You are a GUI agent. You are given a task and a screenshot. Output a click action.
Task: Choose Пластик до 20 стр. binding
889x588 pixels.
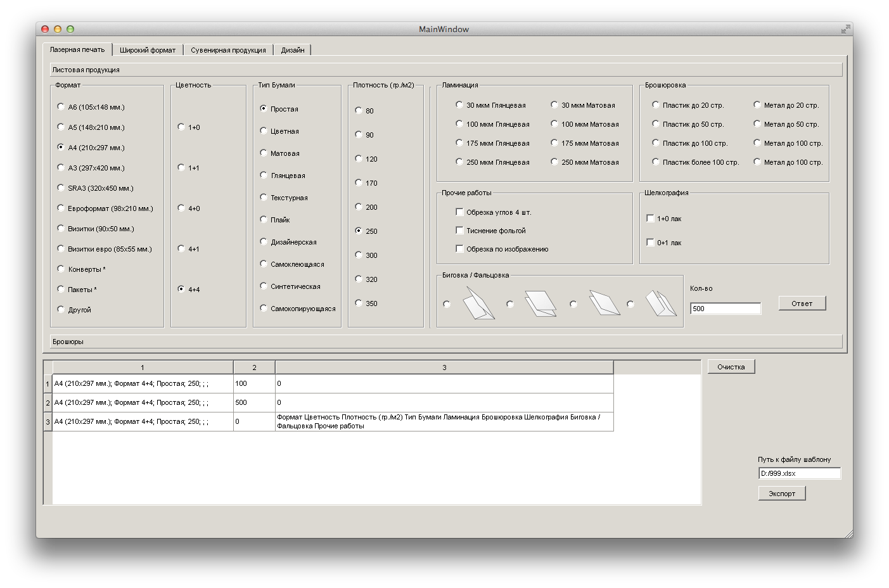pyautogui.click(x=688, y=105)
